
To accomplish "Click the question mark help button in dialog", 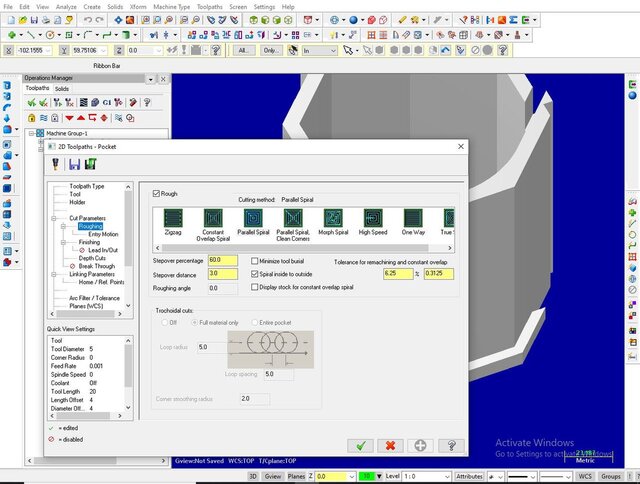I will click(451, 446).
